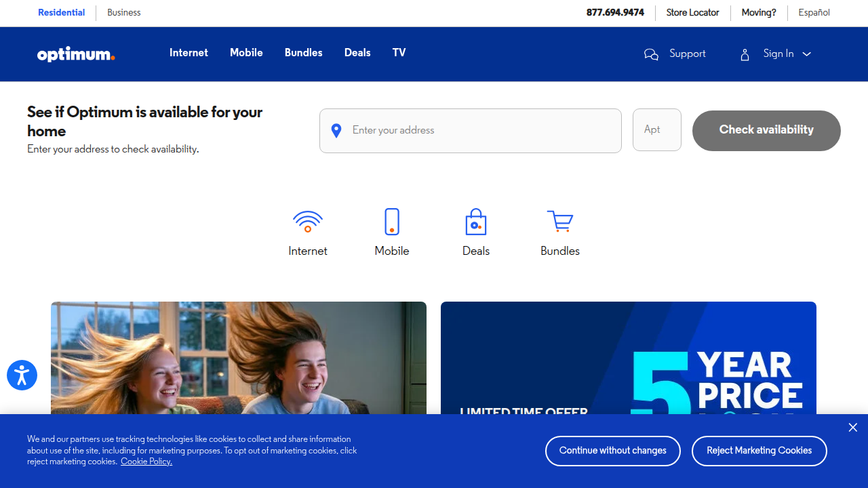This screenshot has width=868, height=488.
Task: Focus the Apt input field
Action: coord(657,129)
